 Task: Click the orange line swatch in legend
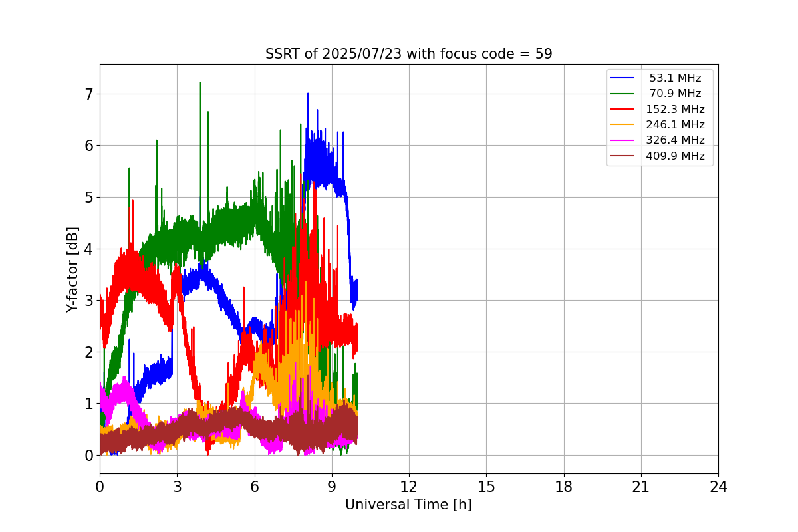pos(623,125)
